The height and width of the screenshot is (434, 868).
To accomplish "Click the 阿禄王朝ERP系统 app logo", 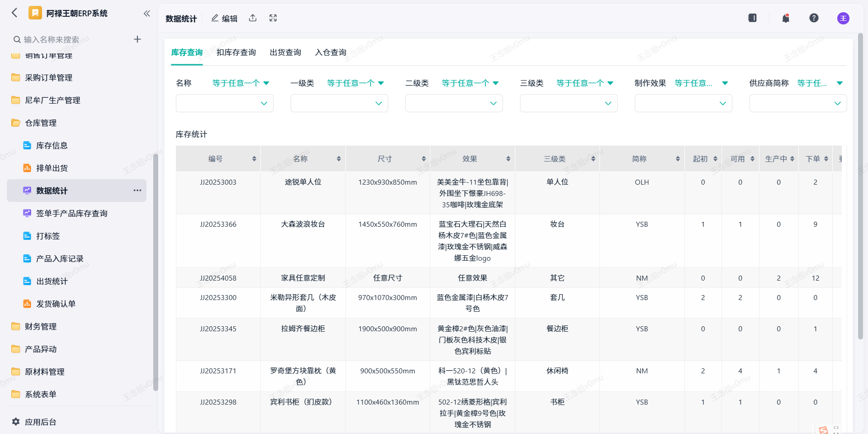I will click(x=35, y=13).
